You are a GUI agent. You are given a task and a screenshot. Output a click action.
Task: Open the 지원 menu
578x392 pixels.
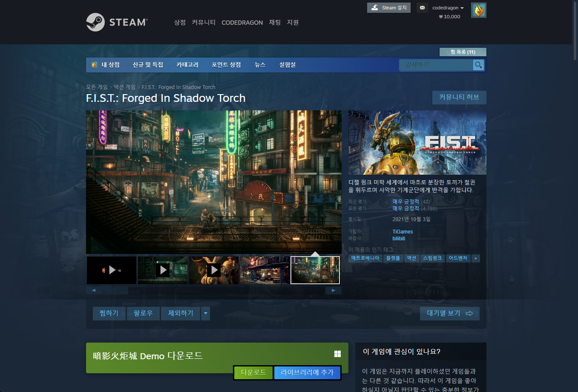[293, 22]
